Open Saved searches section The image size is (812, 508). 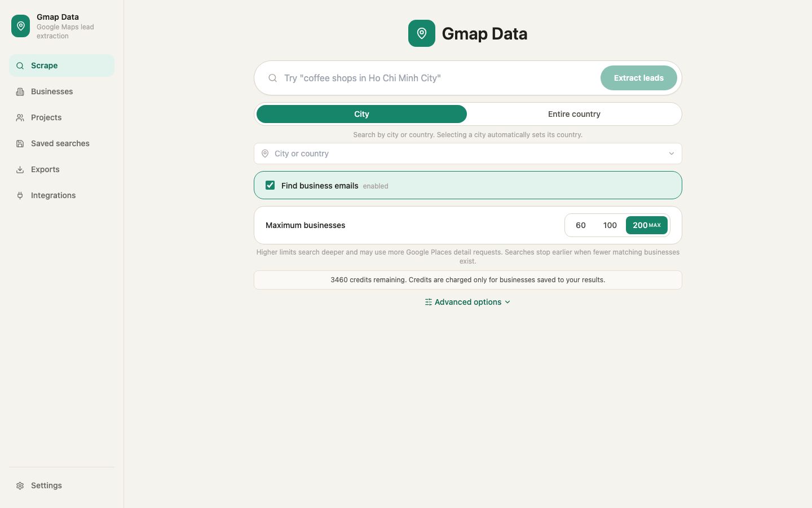coord(60,143)
